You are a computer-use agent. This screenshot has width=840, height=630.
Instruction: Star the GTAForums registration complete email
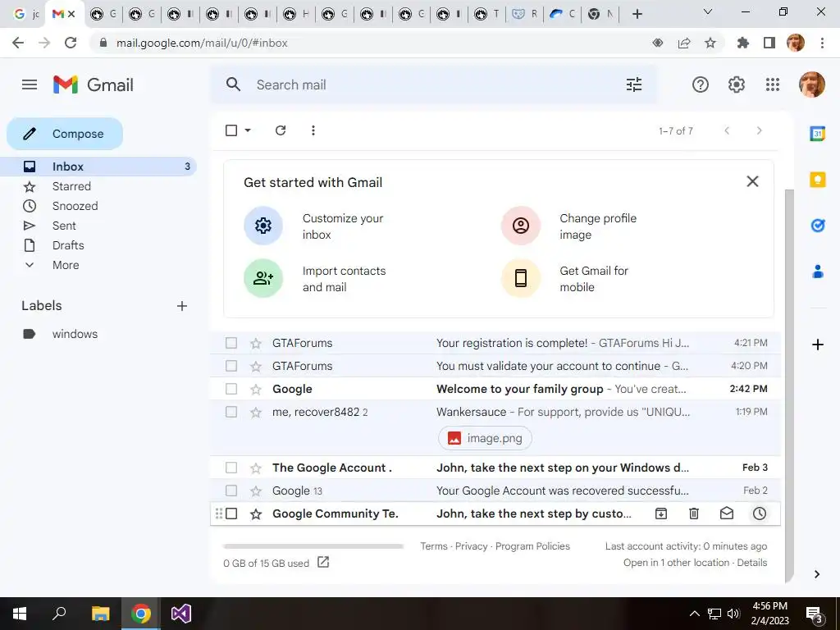click(x=256, y=343)
